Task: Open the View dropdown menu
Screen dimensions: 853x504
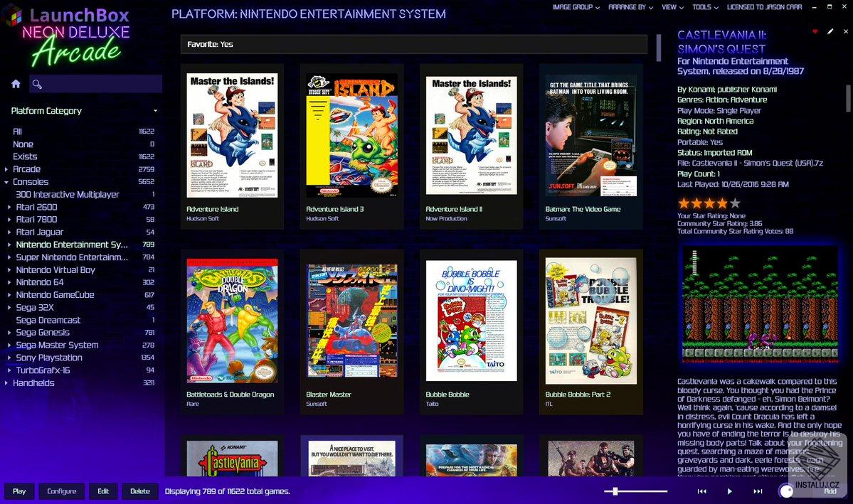Action: tap(669, 7)
